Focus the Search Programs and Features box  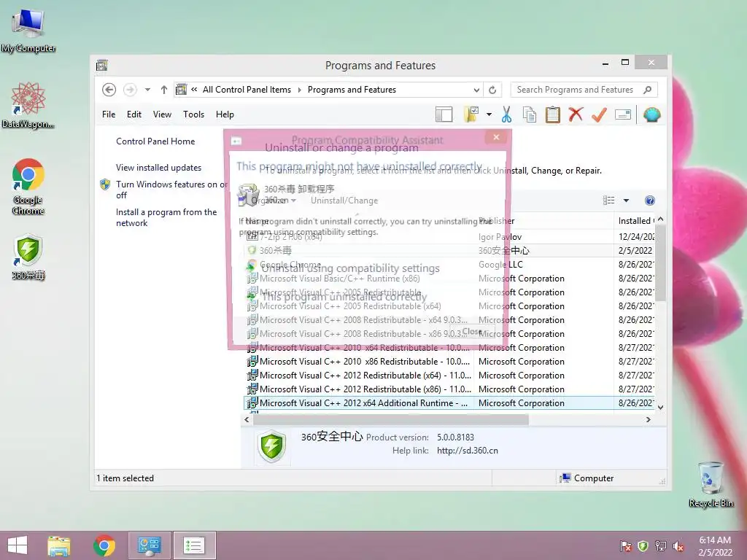pos(584,90)
